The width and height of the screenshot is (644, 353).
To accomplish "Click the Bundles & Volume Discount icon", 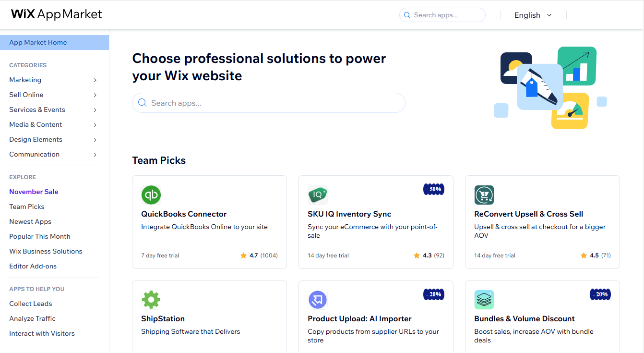I will (484, 300).
